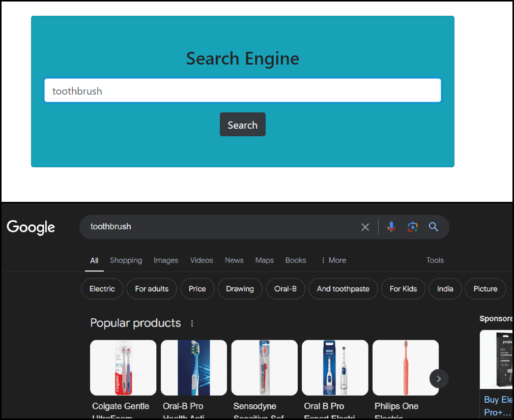
Task: Choose the Price filter chip
Action: coord(197,289)
